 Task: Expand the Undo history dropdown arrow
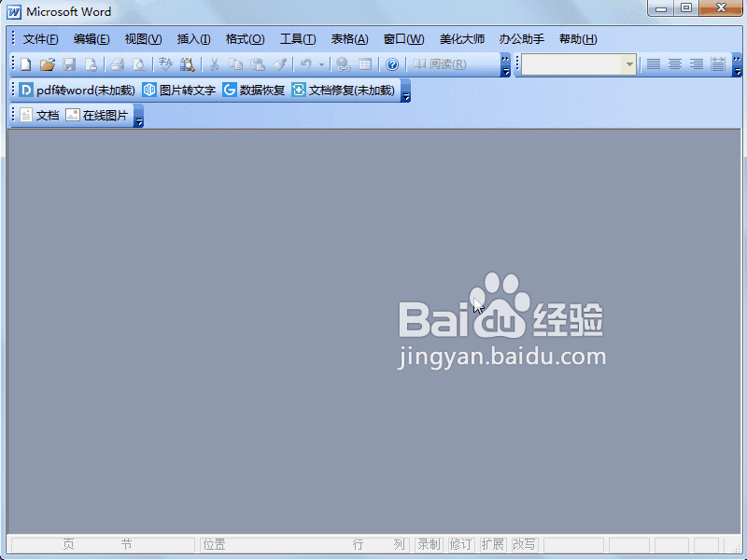point(321,64)
